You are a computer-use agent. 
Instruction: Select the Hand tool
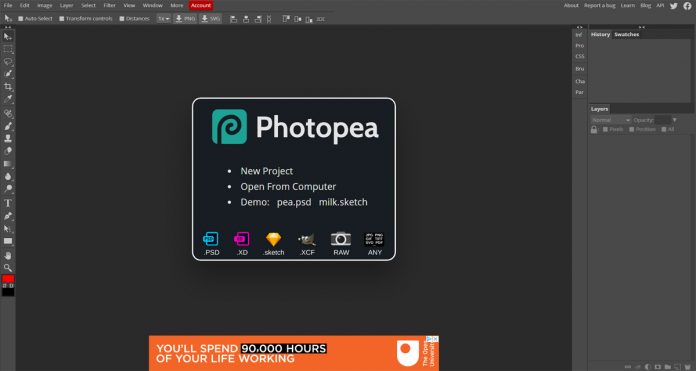coord(8,255)
